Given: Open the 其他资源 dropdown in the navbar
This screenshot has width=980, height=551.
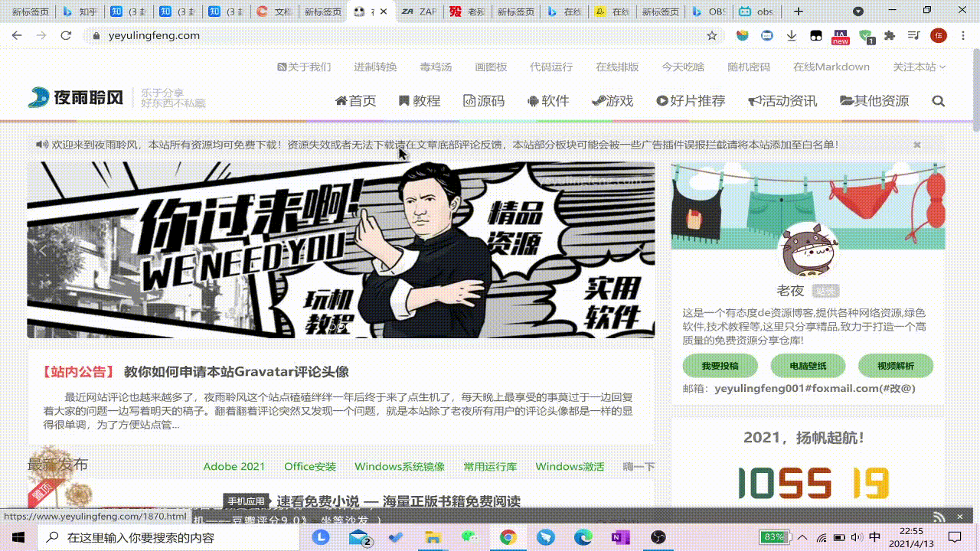Looking at the screenshot, I should 874,100.
